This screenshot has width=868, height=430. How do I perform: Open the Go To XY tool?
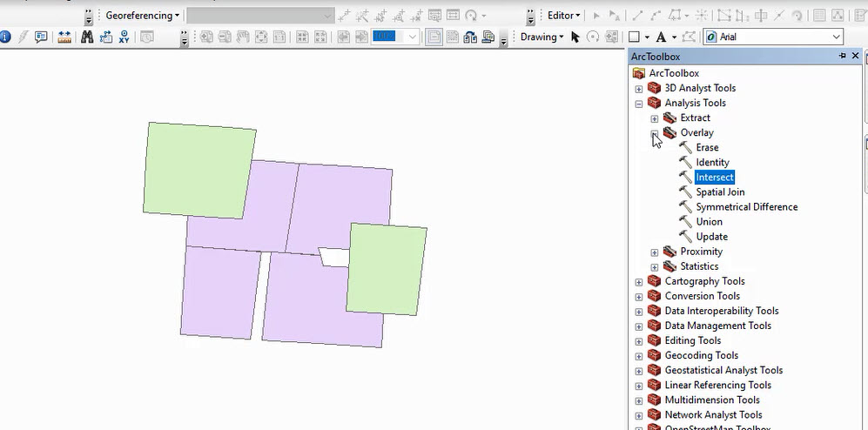[x=124, y=37]
